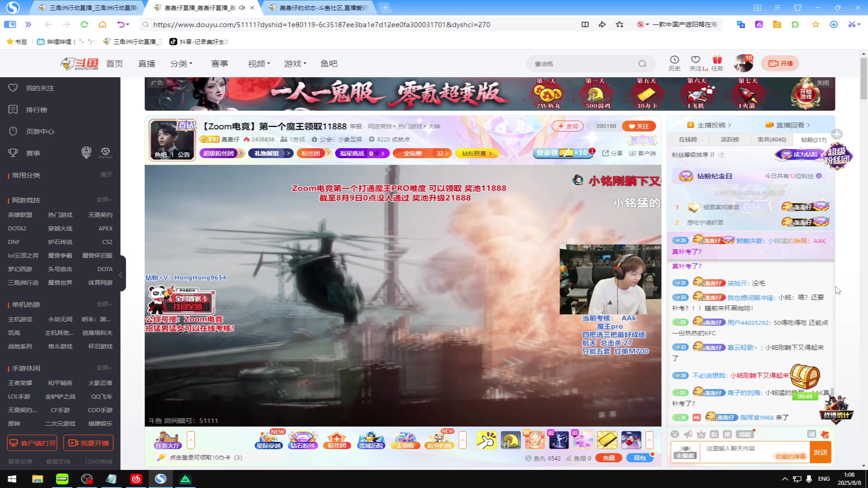This screenshot has width=868, height=488.
Task: Switch to the 钻粉(217) tab
Action: [814, 140]
